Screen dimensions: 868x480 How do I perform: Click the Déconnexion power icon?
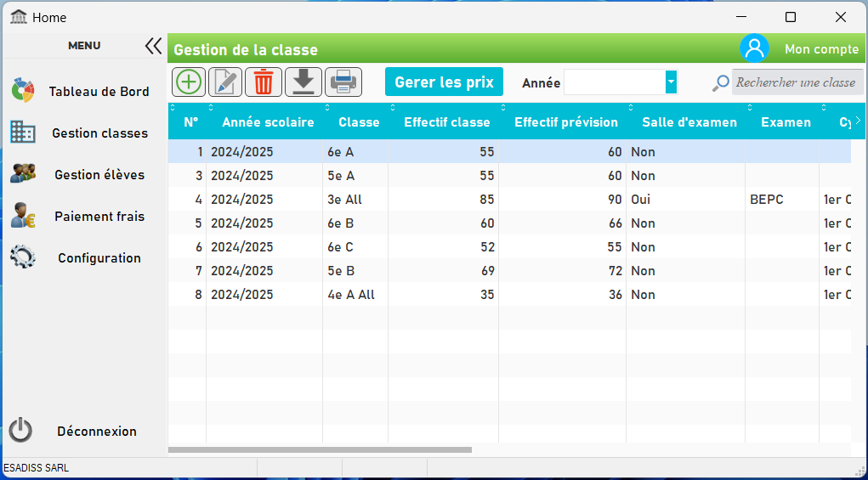pyautogui.click(x=21, y=431)
